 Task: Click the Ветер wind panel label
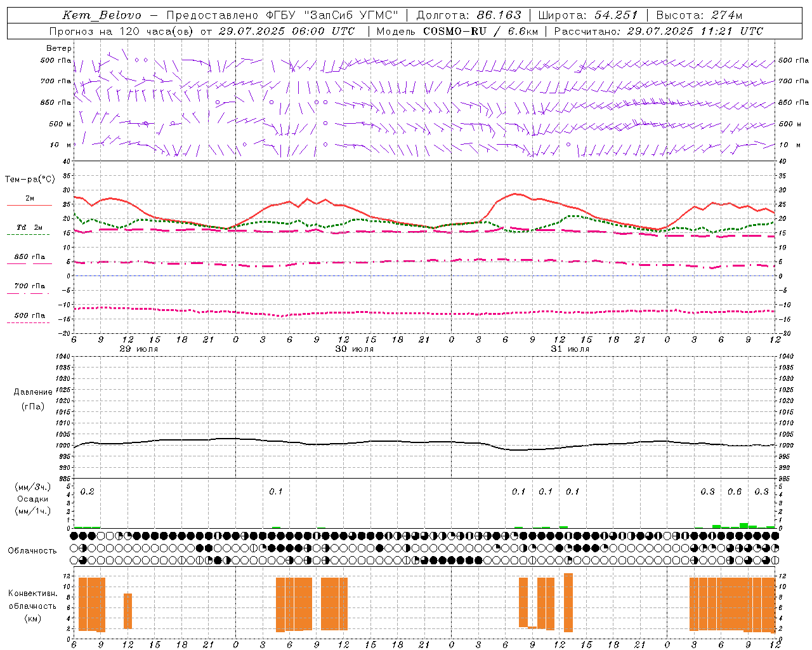click(x=59, y=48)
